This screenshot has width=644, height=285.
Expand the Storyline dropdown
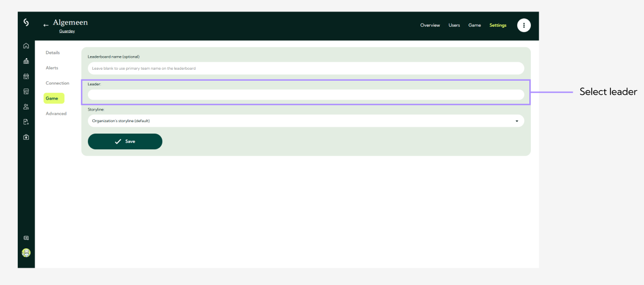[x=306, y=121]
